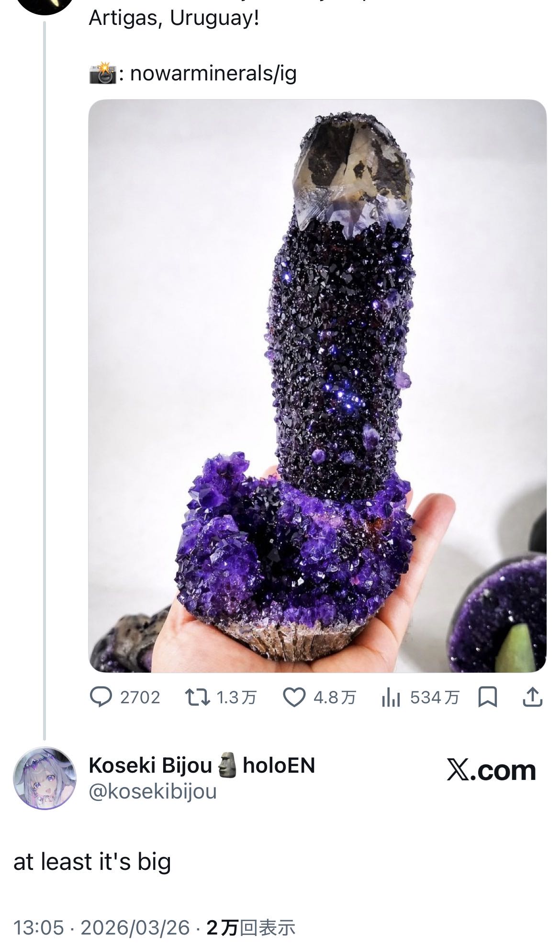Tap the nowarminerals/ig photo credit

click(x=213, y=73)
